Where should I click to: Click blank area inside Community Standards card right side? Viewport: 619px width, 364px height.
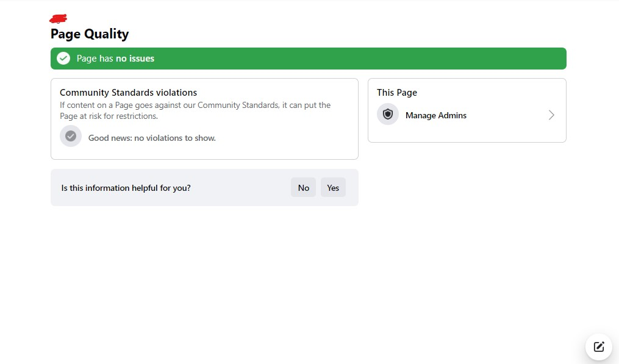(293, 138)
